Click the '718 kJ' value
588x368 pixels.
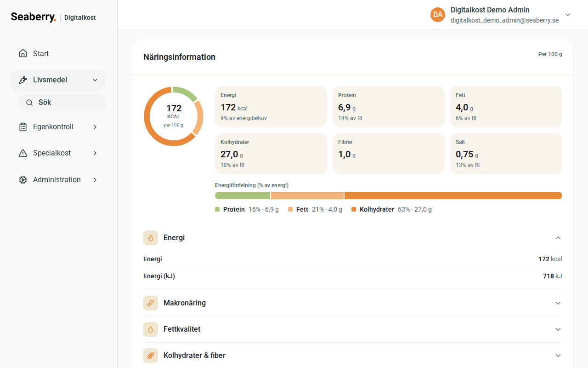pyautogui.click(x=553, y=276)
